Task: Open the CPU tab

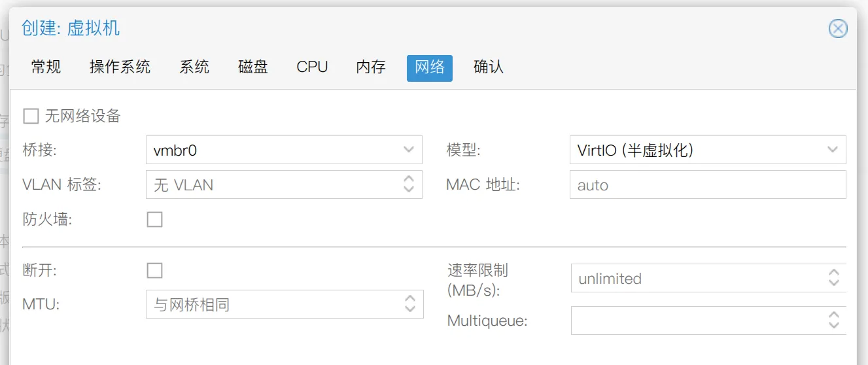Action: (312, 67)
